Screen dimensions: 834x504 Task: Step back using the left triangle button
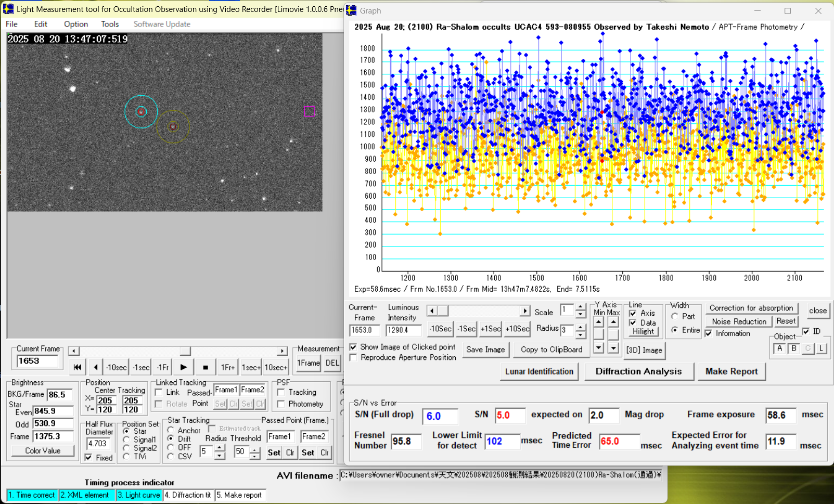tap(96, 367)
